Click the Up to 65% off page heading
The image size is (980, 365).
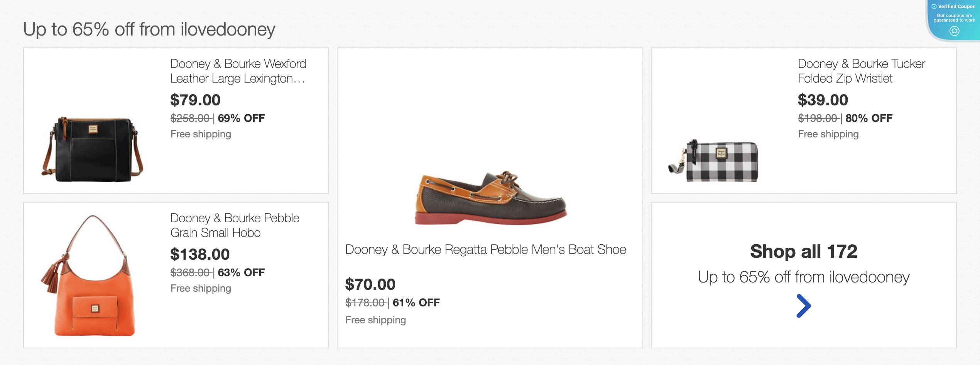(149, 29)
